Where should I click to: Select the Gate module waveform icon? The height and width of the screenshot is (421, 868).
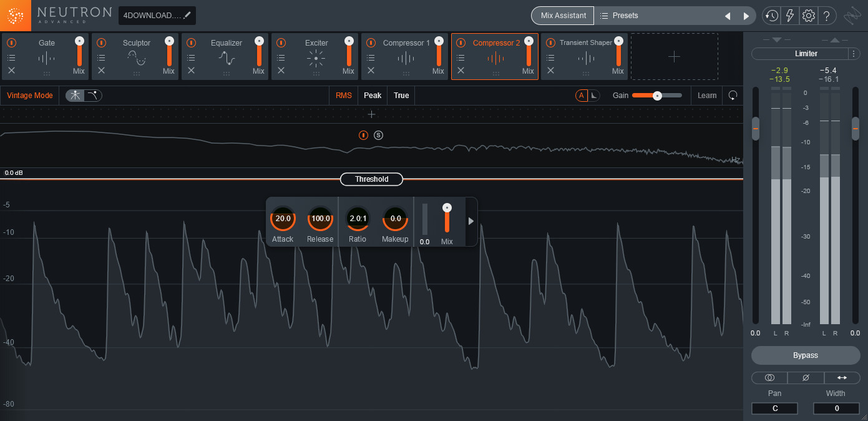47,59
